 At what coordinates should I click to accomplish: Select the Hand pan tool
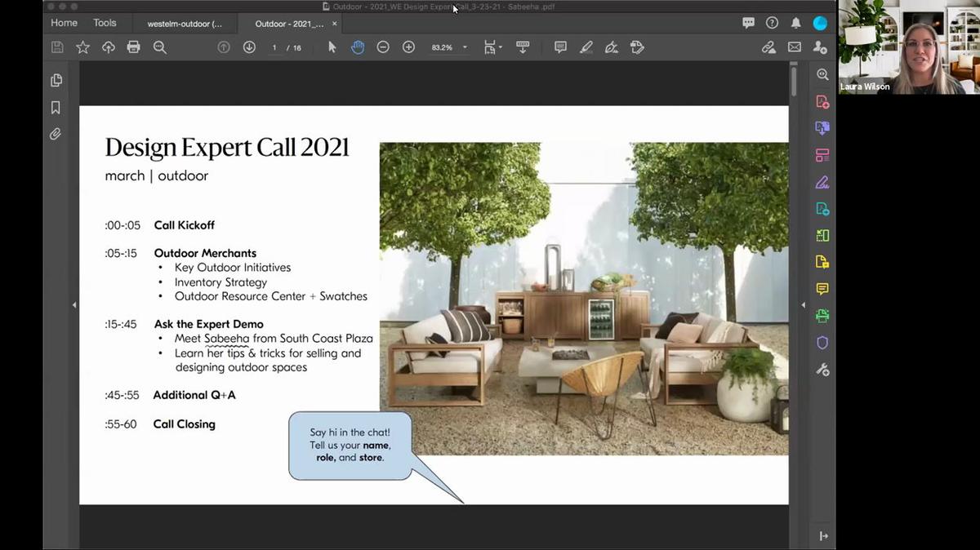[358, 47]
